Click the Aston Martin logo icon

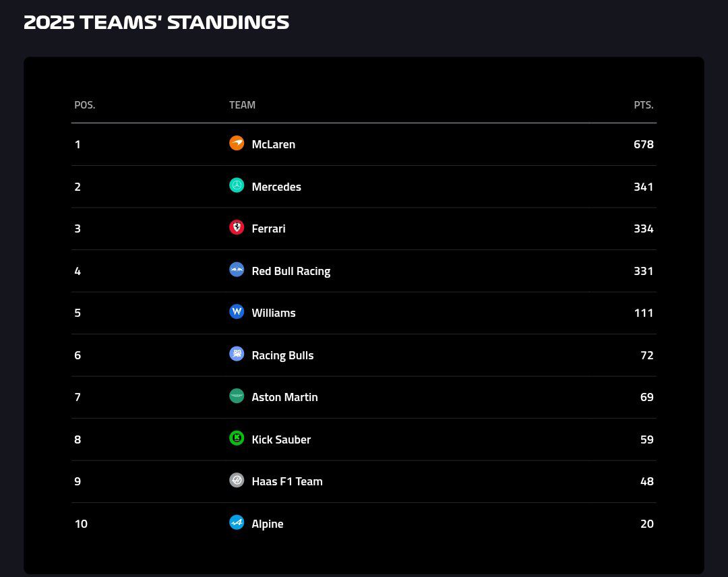point(237,396)
